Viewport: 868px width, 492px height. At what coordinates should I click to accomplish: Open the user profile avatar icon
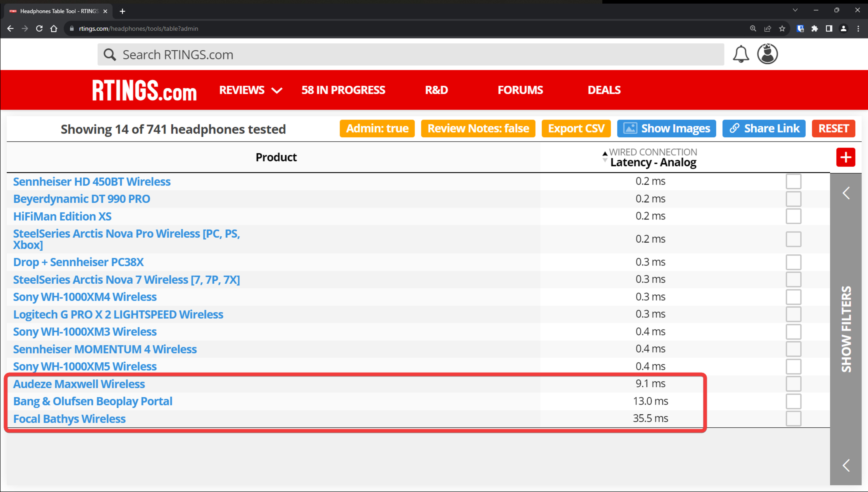pyautogui.click(x=767, y=54)
